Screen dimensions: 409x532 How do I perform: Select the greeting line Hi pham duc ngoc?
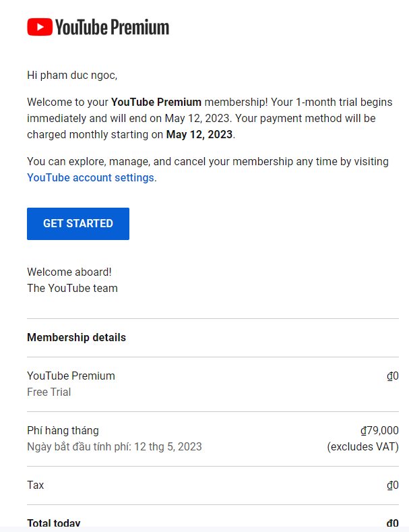click(72, 76)
